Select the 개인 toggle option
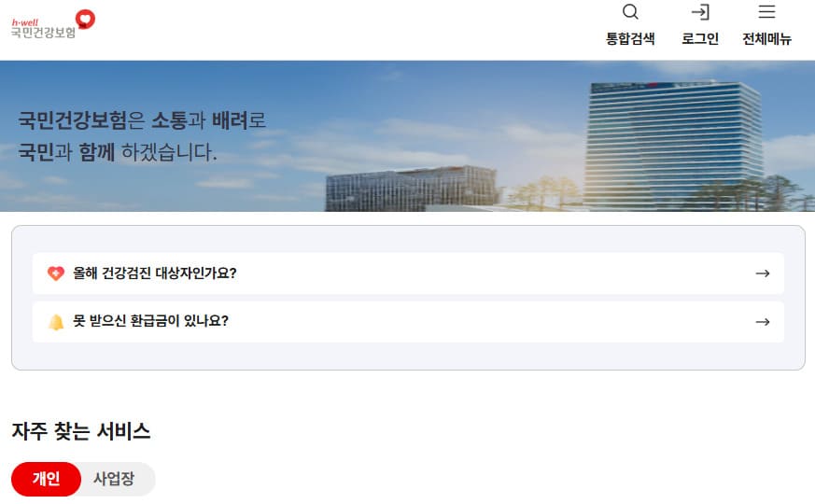 pyautogui.click(x=46, y=479)
